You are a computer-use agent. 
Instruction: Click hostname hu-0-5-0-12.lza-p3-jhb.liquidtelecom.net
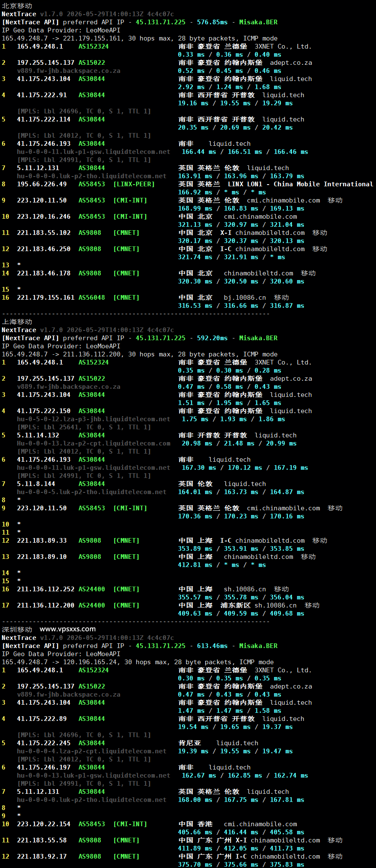click(x=94, y=419)
